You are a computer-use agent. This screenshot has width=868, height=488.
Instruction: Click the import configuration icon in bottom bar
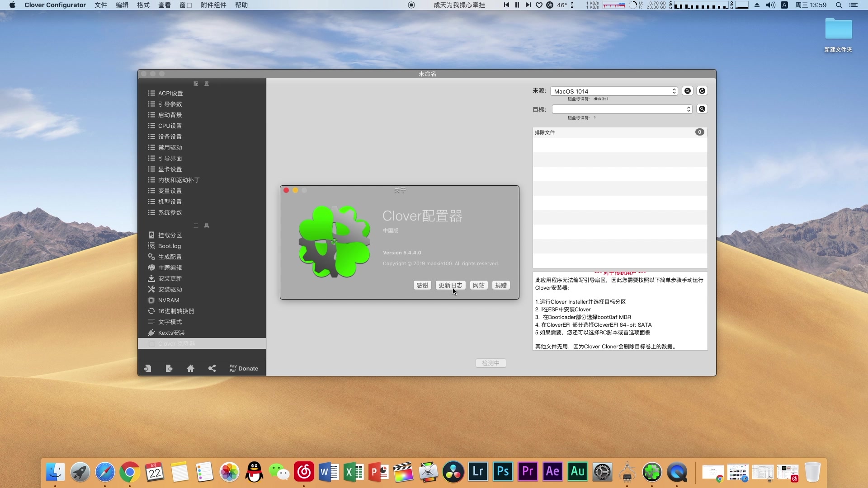pyautogui.click(x=148, y=368)
